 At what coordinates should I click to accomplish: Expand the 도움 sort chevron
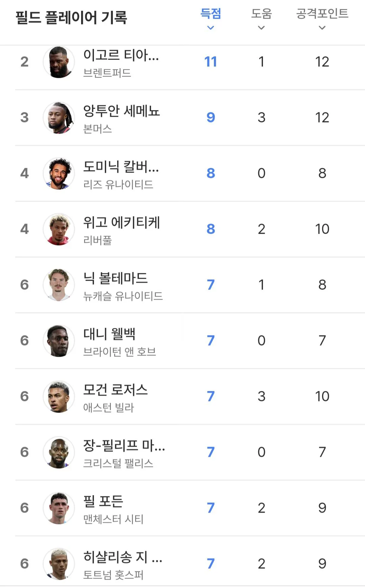tap(261, 28)
